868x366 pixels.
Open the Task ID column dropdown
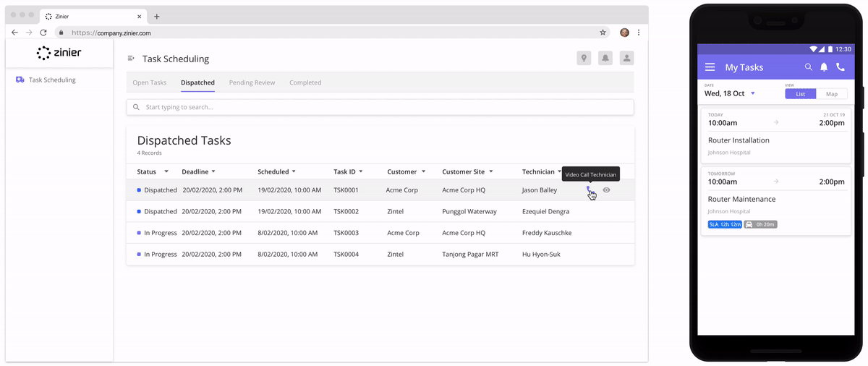point(361,172)
